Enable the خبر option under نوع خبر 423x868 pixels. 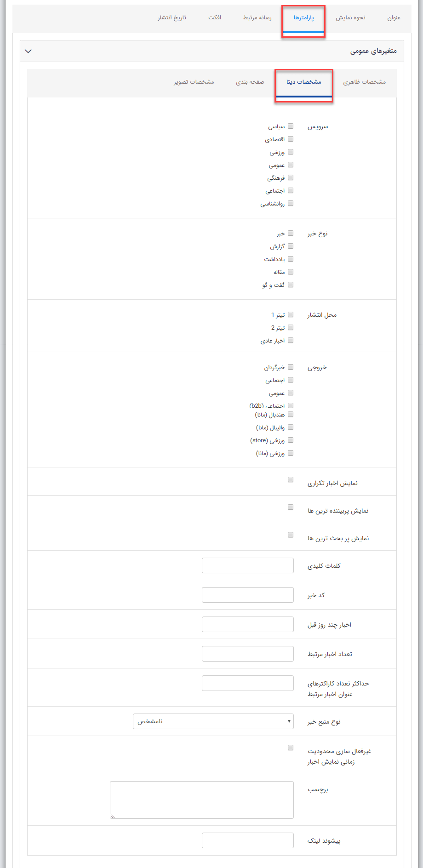click(290, 233)
